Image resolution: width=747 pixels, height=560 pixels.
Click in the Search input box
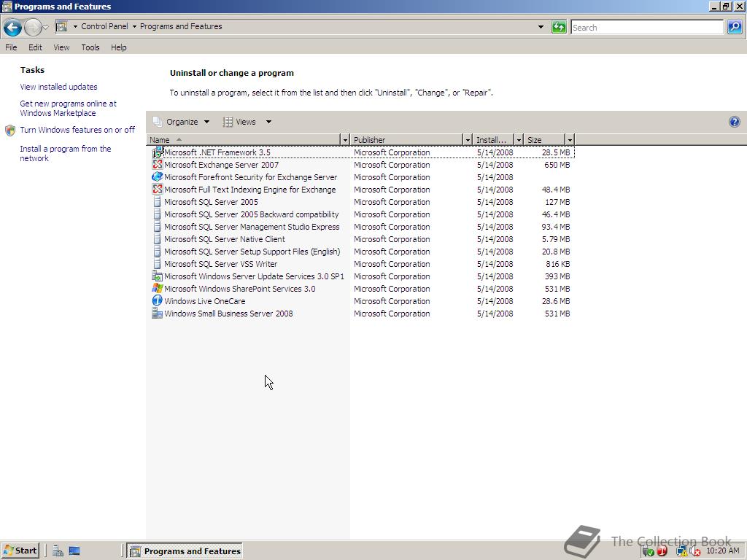(x=647, y=27)
